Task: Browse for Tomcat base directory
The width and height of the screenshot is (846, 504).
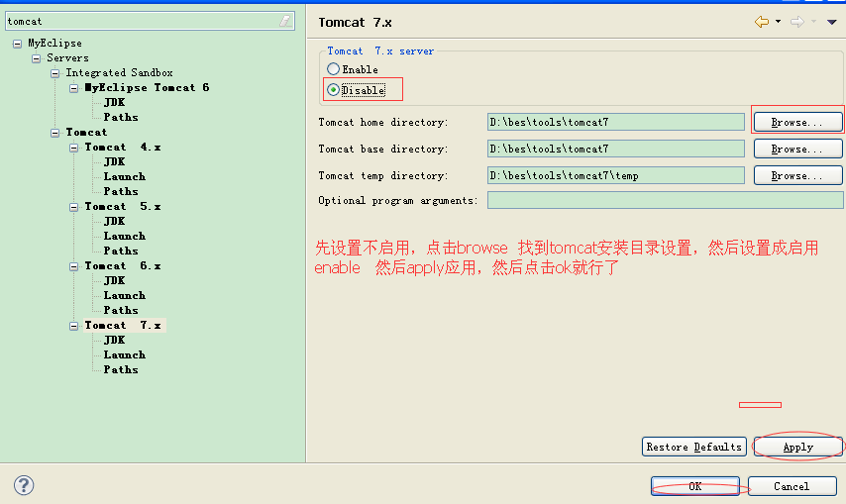Action: tap(797, 149)
